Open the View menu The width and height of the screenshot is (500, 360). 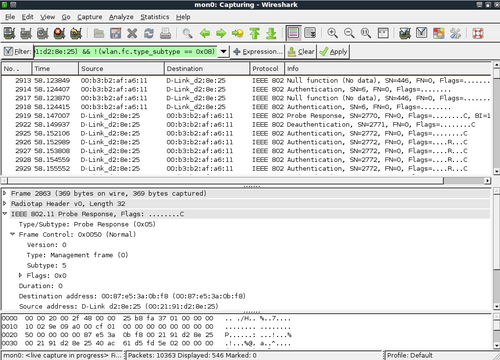(48, 17)
